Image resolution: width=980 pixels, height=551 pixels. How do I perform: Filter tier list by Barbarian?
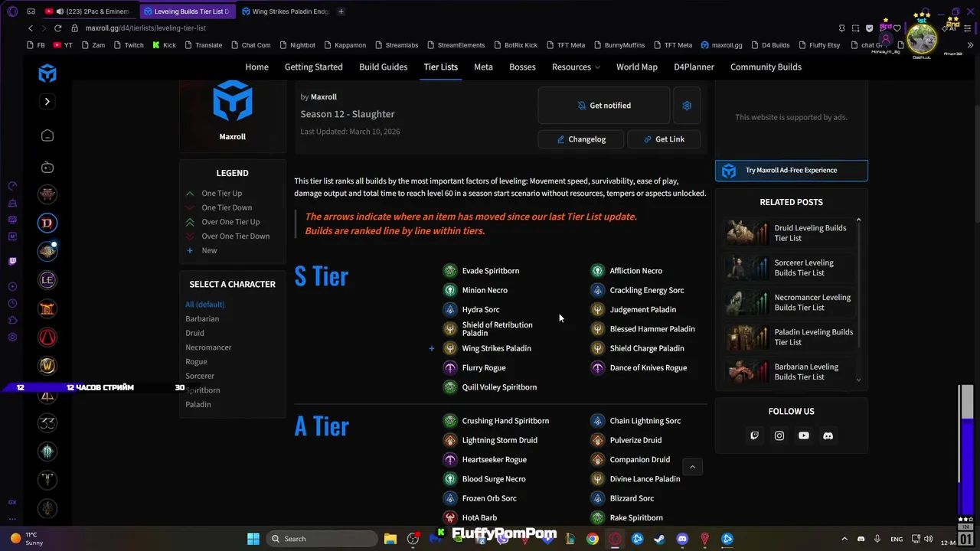[202, 318]
